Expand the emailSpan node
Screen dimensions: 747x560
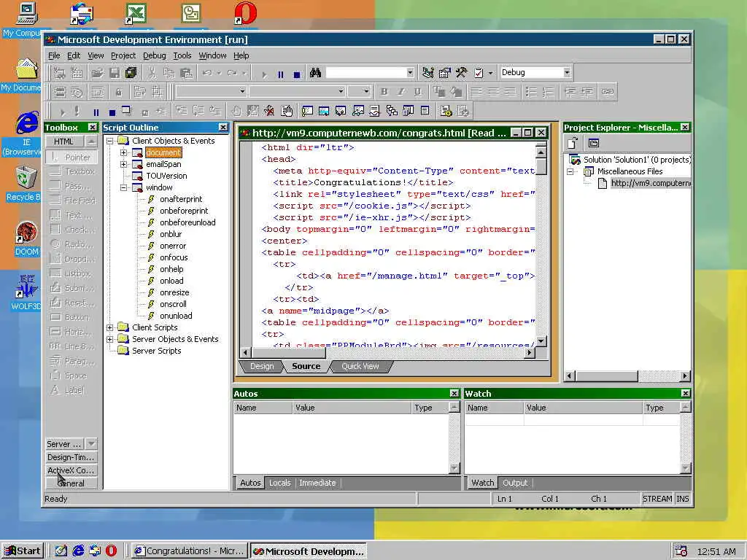coord(124,164)
